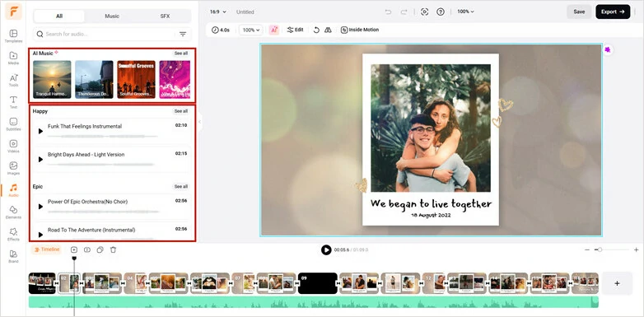
Task: Open the Text sidebar panel
Action: 13,102
